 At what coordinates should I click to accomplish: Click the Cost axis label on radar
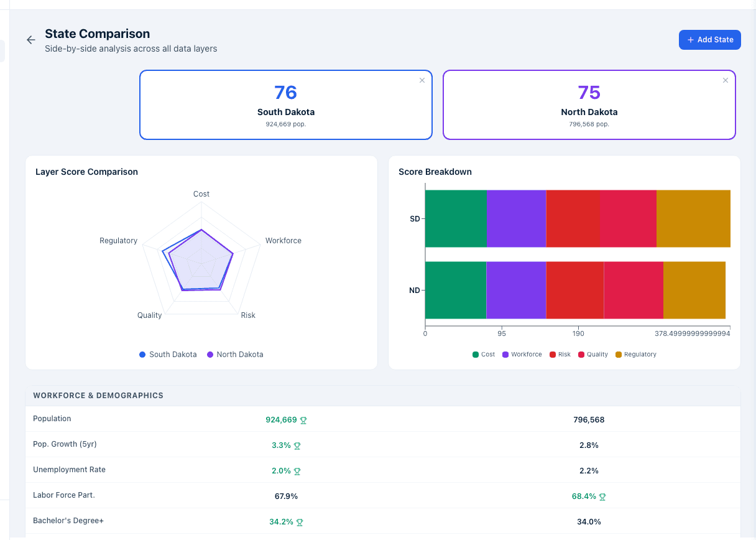[201, 194]
